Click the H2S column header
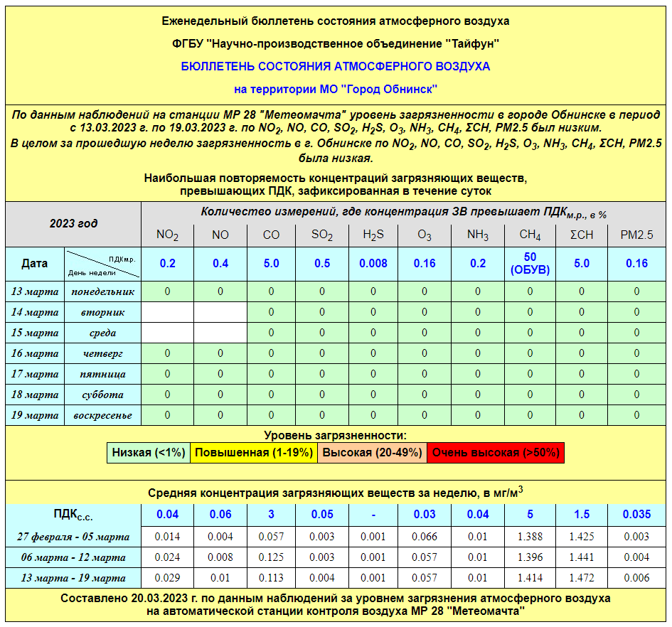Viewport: 672px width, 627px height. pos(373,235)
